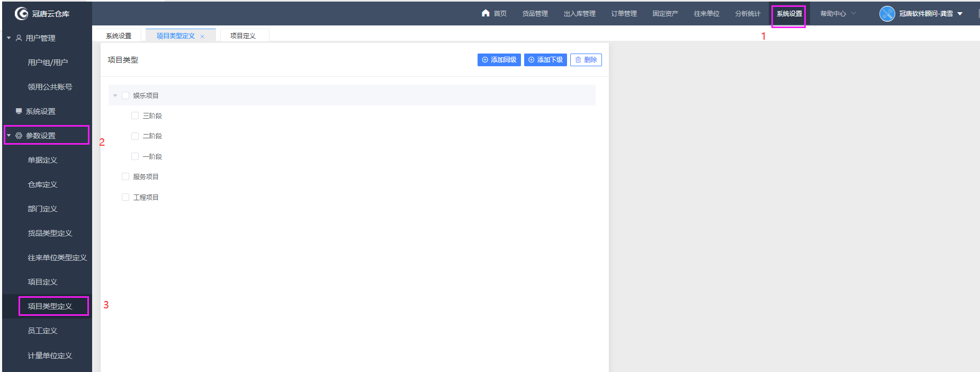Tick the 服务项目 checkbox
This screenshot has height=372, width=980.
click(x=125, y=176)
